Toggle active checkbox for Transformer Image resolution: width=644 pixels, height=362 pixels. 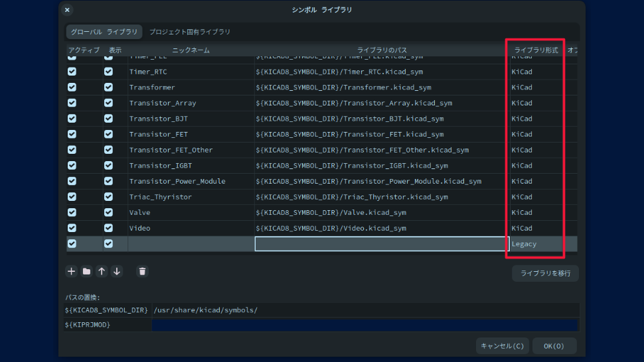coord(72,88)
